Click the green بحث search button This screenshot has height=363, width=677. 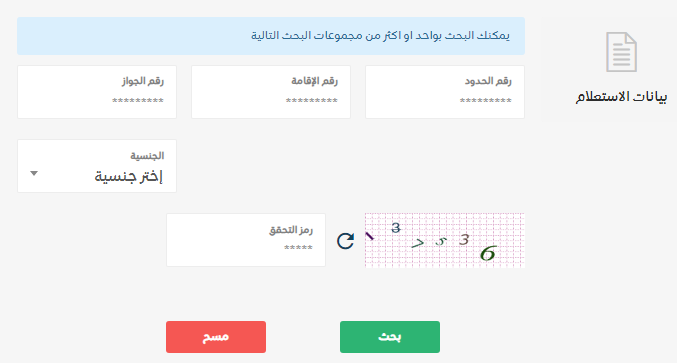pos(390,337)
